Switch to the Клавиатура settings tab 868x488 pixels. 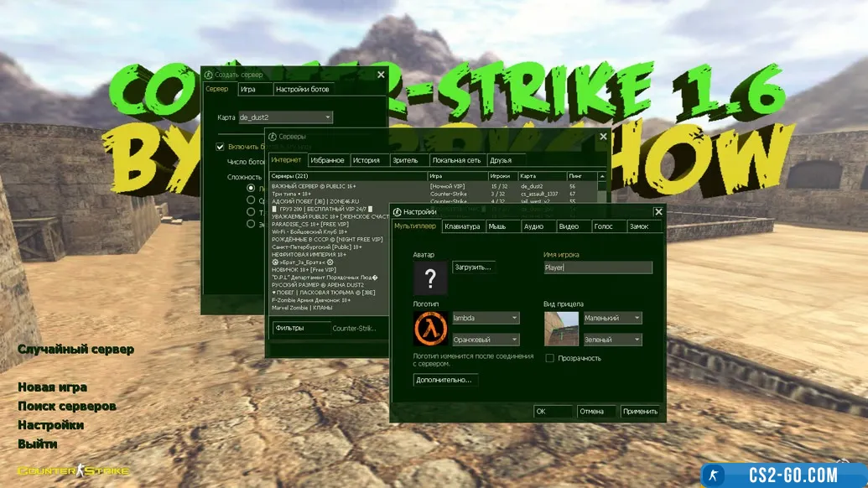(462, 226)
